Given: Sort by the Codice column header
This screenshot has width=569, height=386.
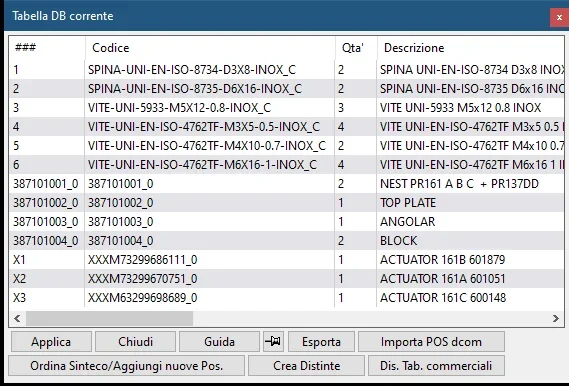Looking at the screenshot, I should pos(210,48).
